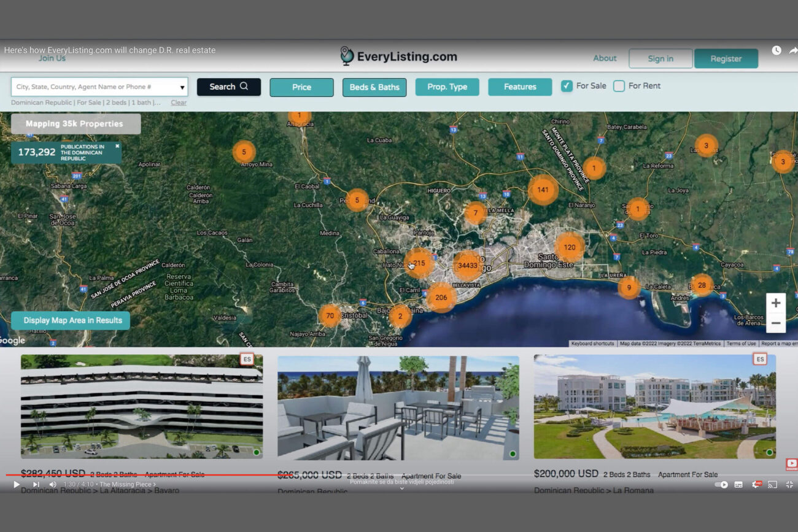The image size is (798, 532).
Task: Click the Register button
Action: point(726,59)
